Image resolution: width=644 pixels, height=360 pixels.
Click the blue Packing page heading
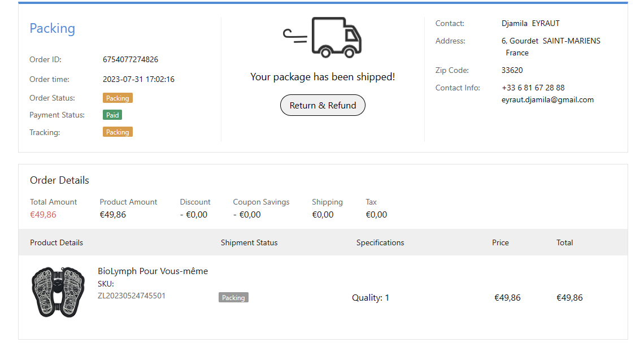(52, 29)
